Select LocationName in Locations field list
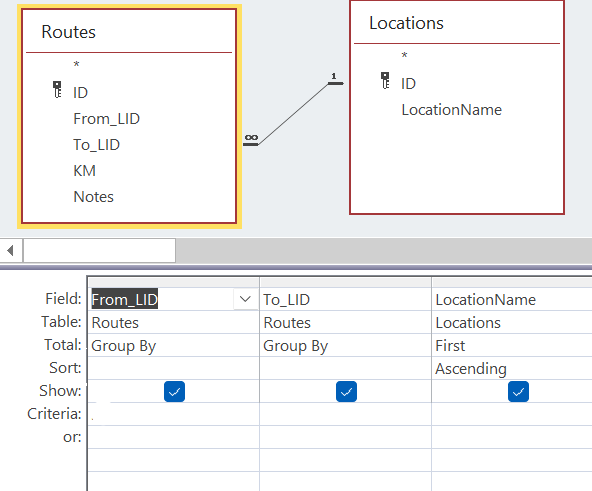 pyautogui.click(x=452, y=110)
